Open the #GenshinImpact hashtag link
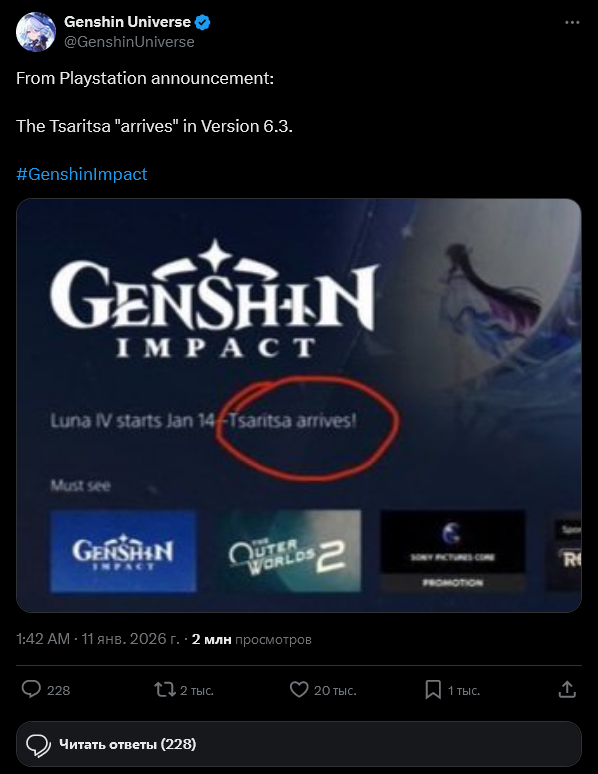The width and height of the screenshot is (598, 774). pyautogui.click(x=81, y=174)
